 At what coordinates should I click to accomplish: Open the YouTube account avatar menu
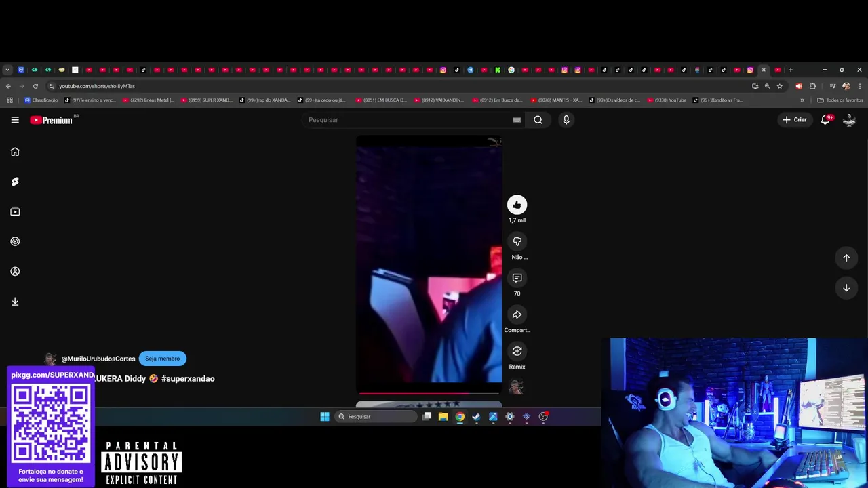849,120
